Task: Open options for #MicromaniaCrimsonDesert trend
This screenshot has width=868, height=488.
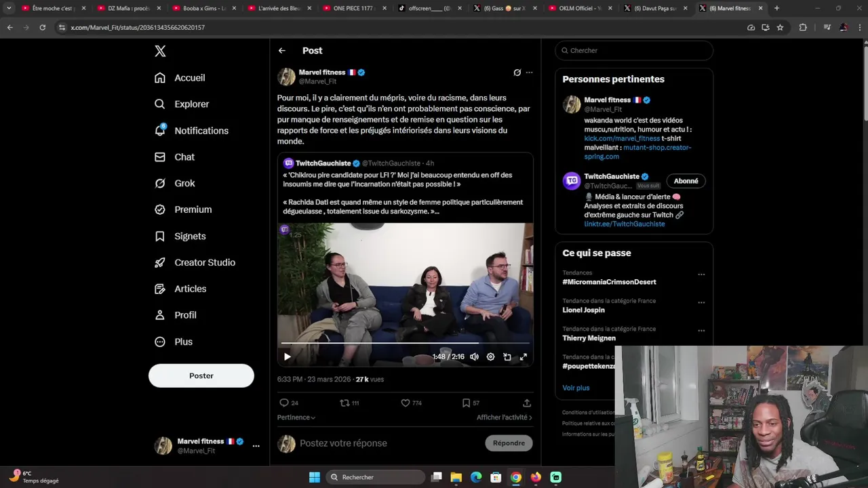Action: point(701,274)
